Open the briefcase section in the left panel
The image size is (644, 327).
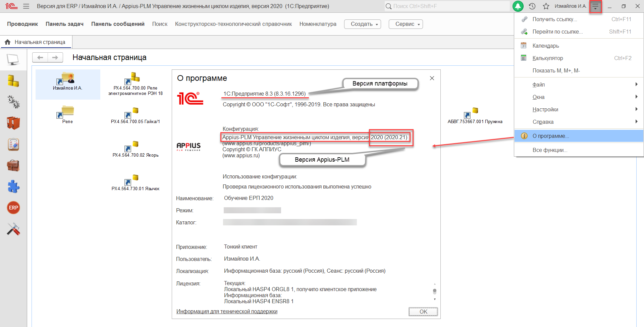coord(13,165)
